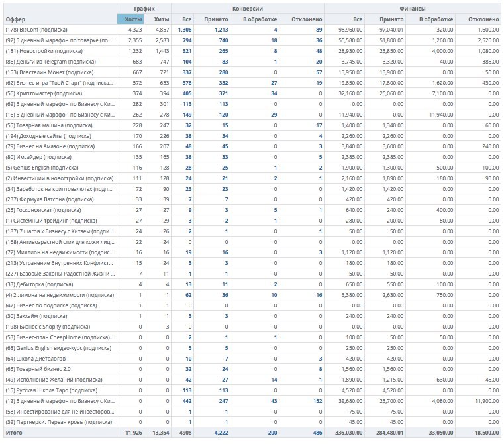Select the (5) Genius English (подписка) offer
This screenshot has width=504, height=444.
click(x=42, y=168)
